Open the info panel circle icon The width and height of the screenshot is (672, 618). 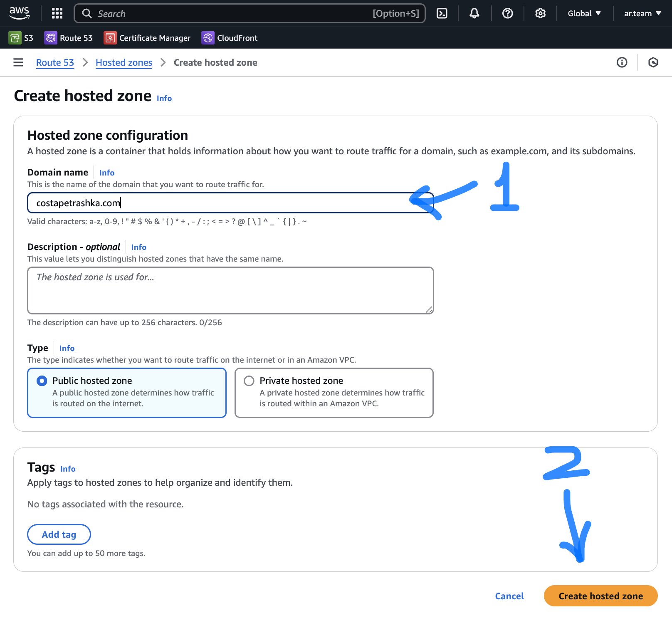pyautogui.click(x=622, y=62)
